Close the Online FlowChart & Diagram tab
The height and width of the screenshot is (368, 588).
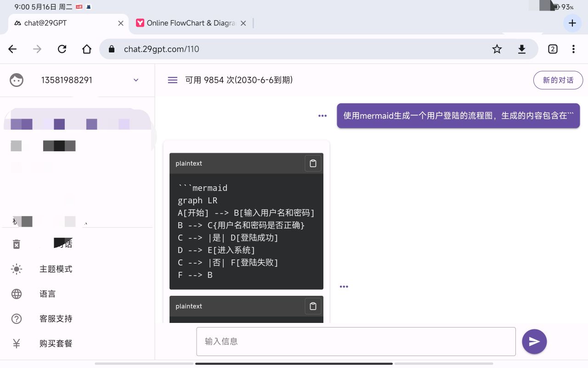[x=243, y=23]
